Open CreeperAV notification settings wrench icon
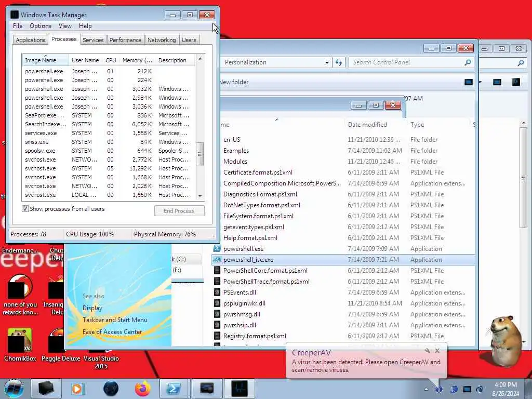This screenshot has width=532, height=399. pyautogui.click(x=428, y=351)
